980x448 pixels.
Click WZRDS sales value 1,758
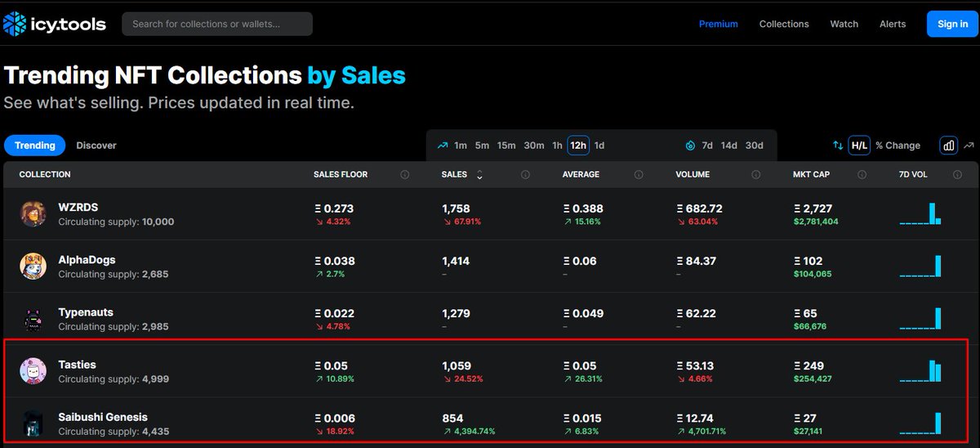pyautogui.click(x=456, y=208)
